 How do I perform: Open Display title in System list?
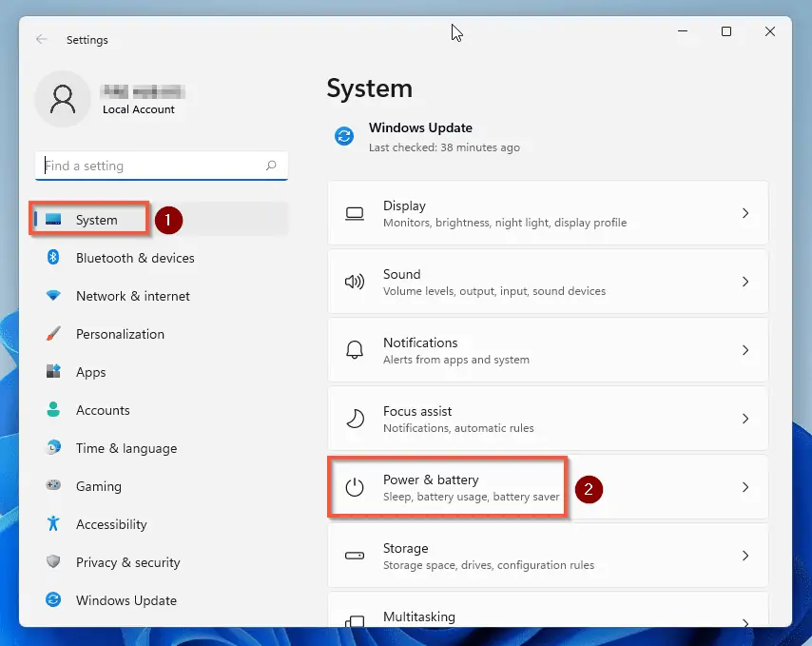pyautogui.click(x=404, y=206)
